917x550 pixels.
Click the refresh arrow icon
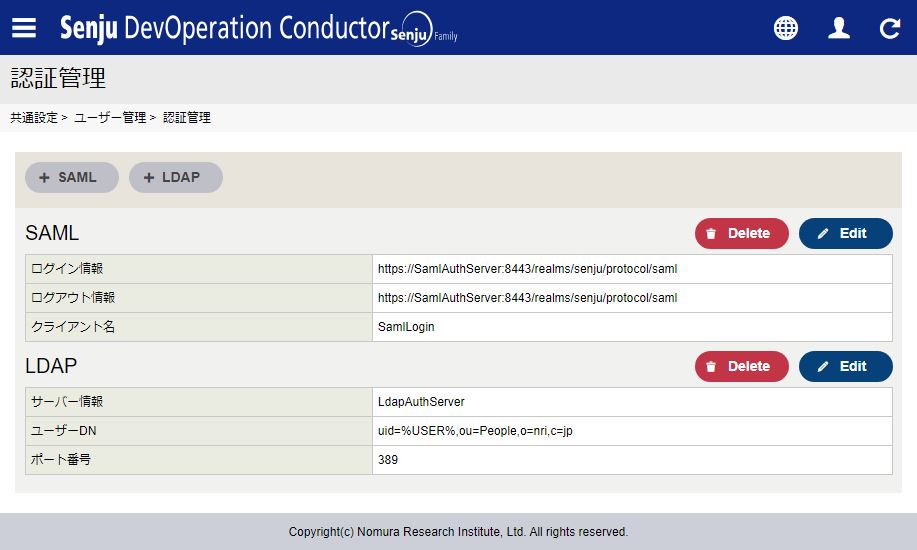[890, 28]
